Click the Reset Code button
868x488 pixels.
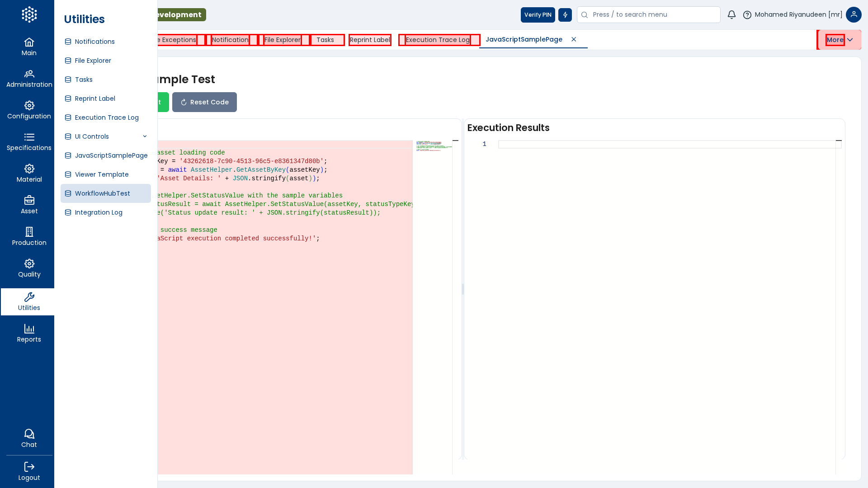point(204,102)
